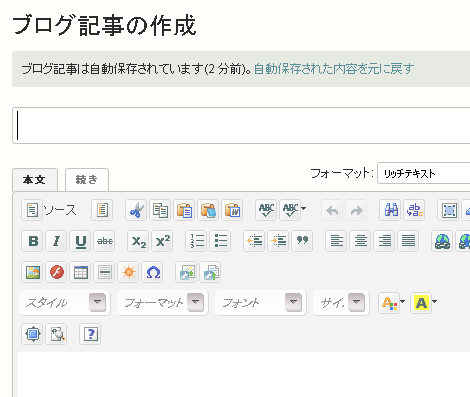Decrease indent with outdent icon
The height and width of the screenshot is (397, 470).
tap(254, 241)
